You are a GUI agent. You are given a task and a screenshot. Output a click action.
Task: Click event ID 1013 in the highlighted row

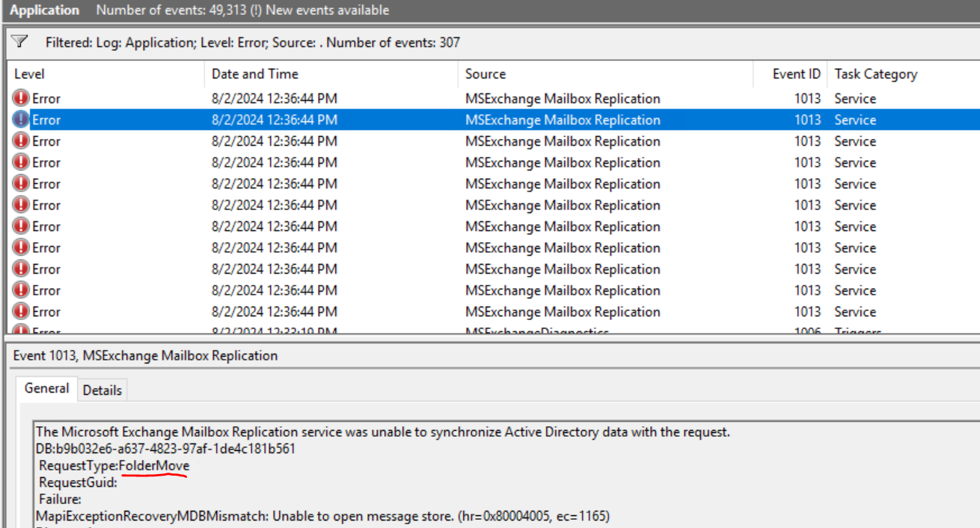coord(807,120)
